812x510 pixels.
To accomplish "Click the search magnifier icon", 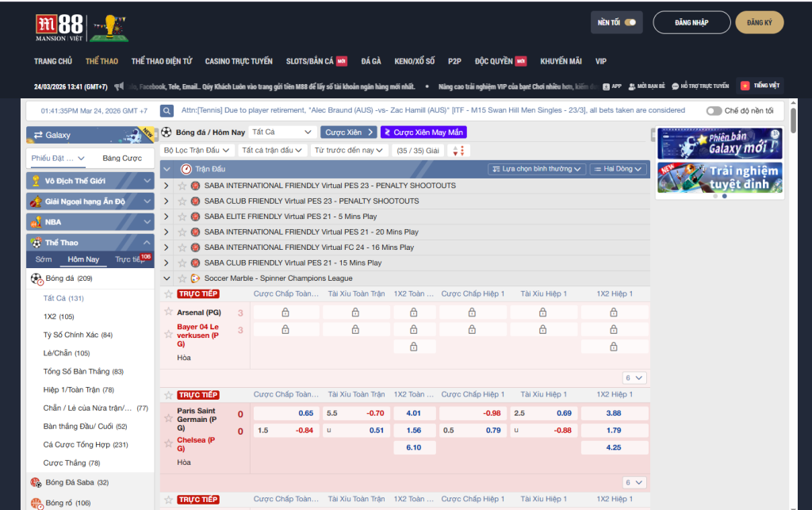I will 167,111.
